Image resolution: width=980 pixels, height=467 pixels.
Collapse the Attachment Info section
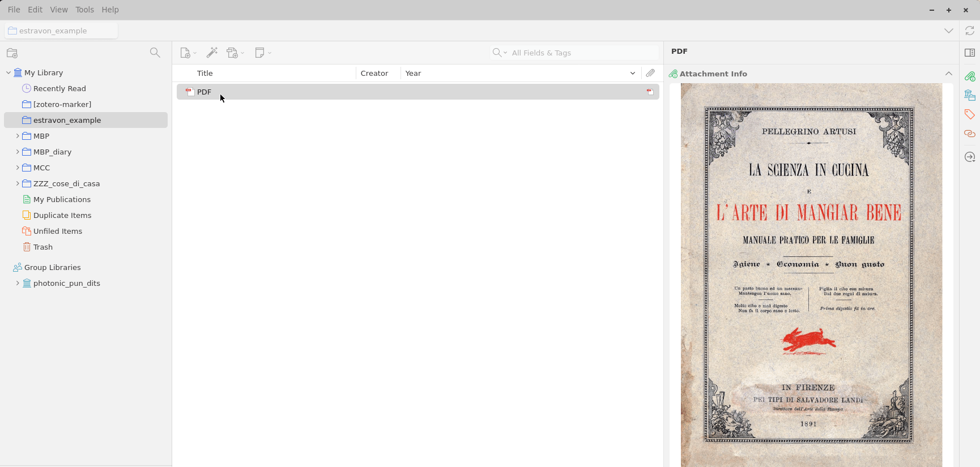(948, 74)
